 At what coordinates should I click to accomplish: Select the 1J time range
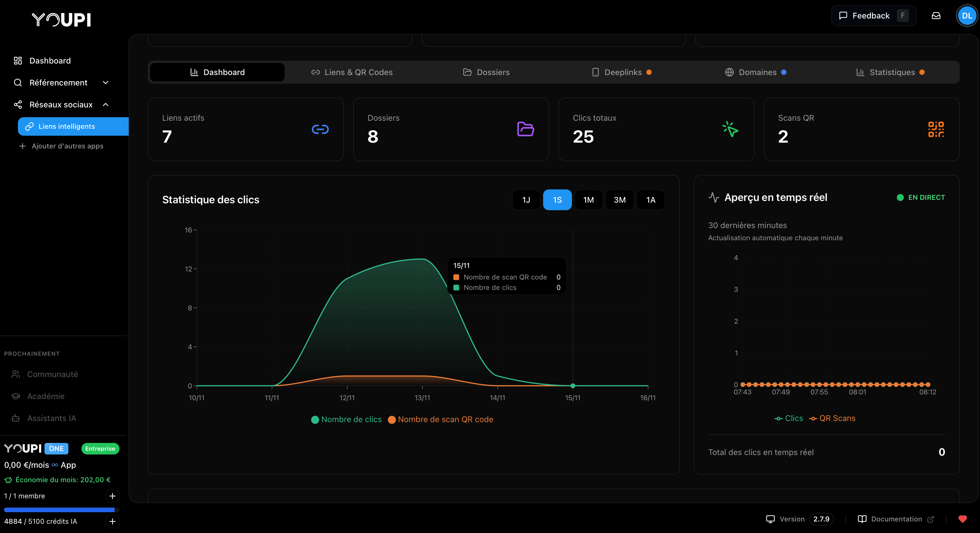(x=526, y=200)
